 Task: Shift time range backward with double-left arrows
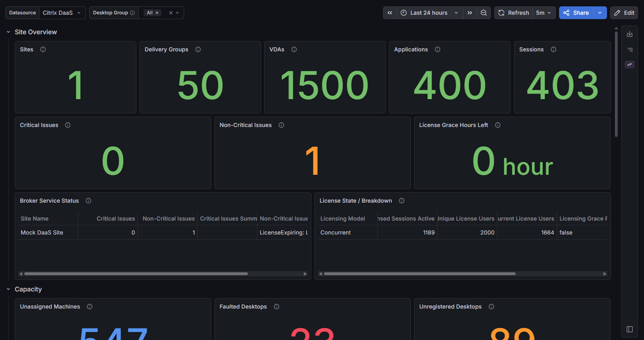[390, 13]
